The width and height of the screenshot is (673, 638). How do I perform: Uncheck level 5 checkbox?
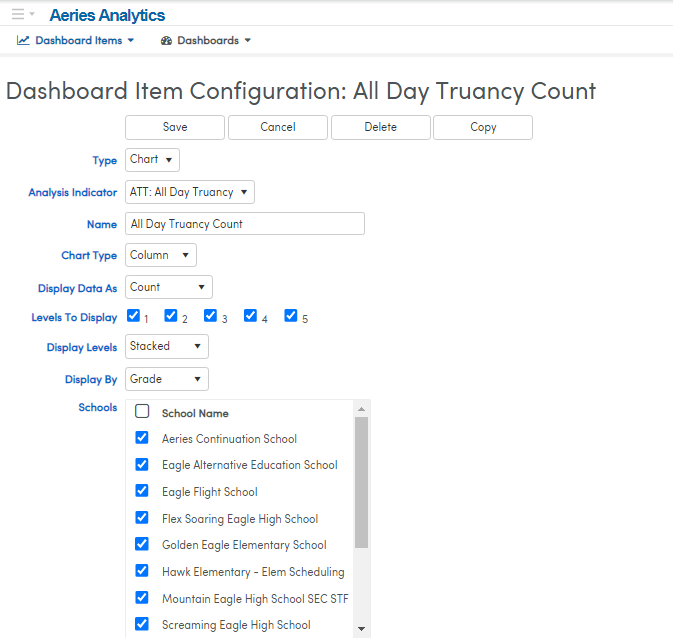291,316
